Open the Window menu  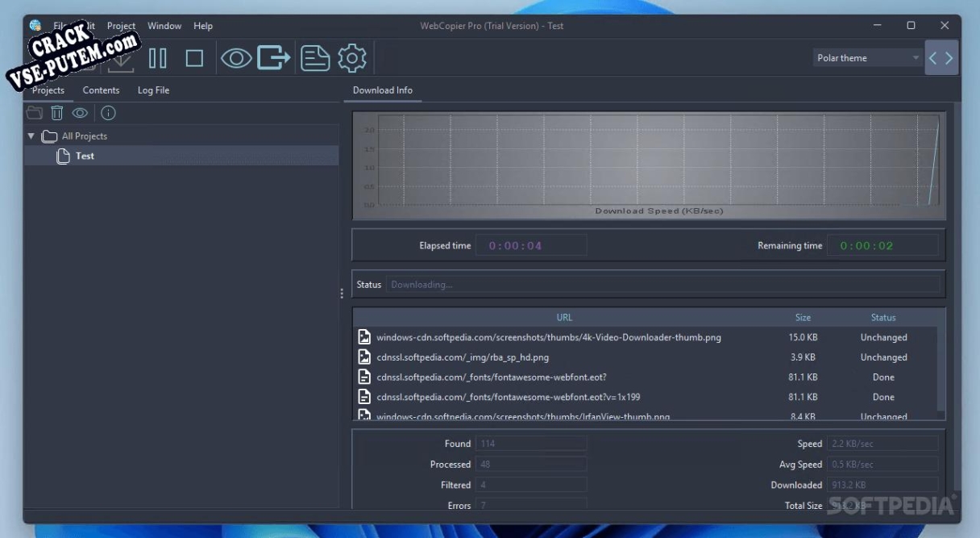[x=164, y=26]
